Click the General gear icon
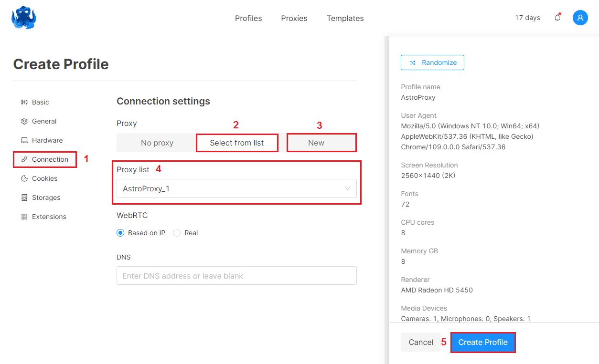 tap(24, 121)
